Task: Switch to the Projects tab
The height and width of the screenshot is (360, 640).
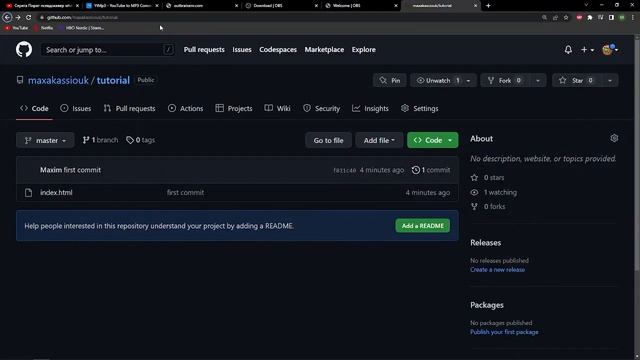Action: 234,108
